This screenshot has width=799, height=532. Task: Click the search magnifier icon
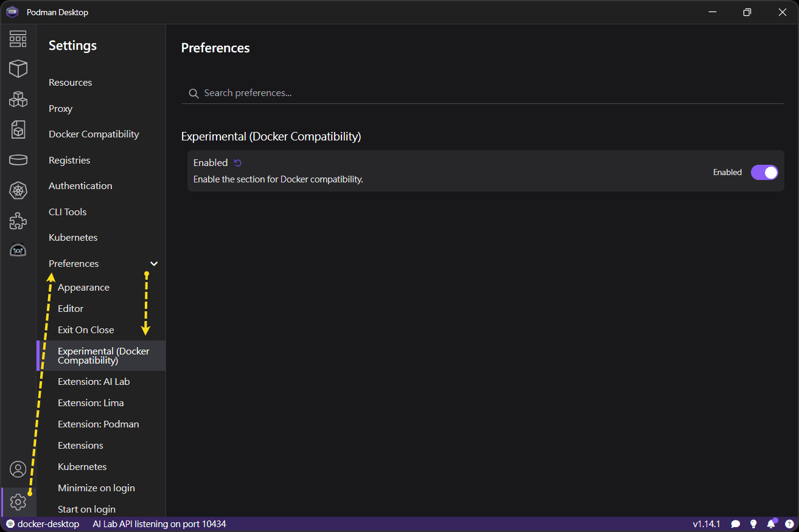tap(194, 93)
